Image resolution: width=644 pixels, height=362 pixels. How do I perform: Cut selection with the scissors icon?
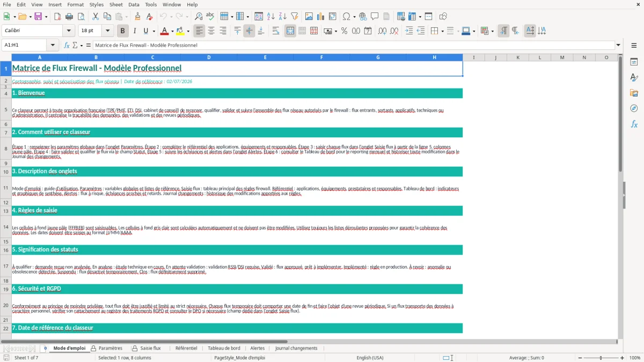click(95, 17)
